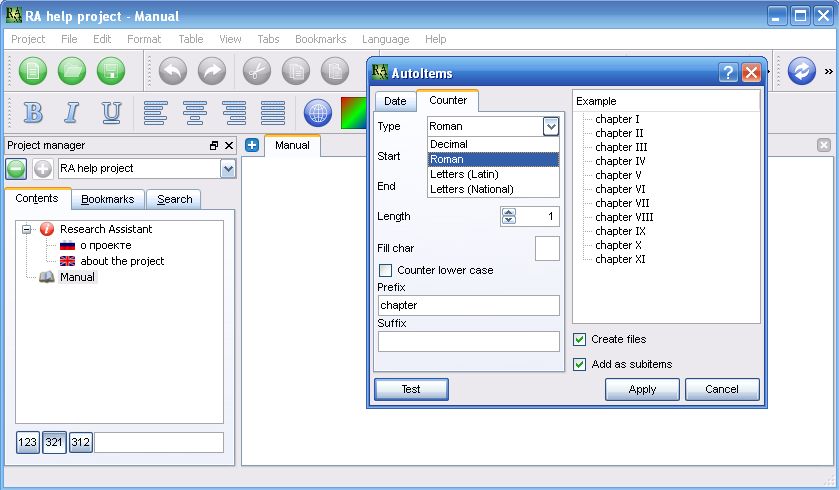Click the empty Suffix input field
This screenshot has height=490, width=839.
coord(469,341)
